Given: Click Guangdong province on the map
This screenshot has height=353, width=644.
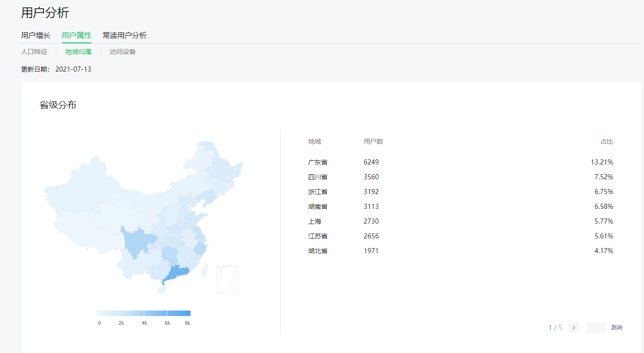Looking at the screenshot, I should click(x=176, y=274).
